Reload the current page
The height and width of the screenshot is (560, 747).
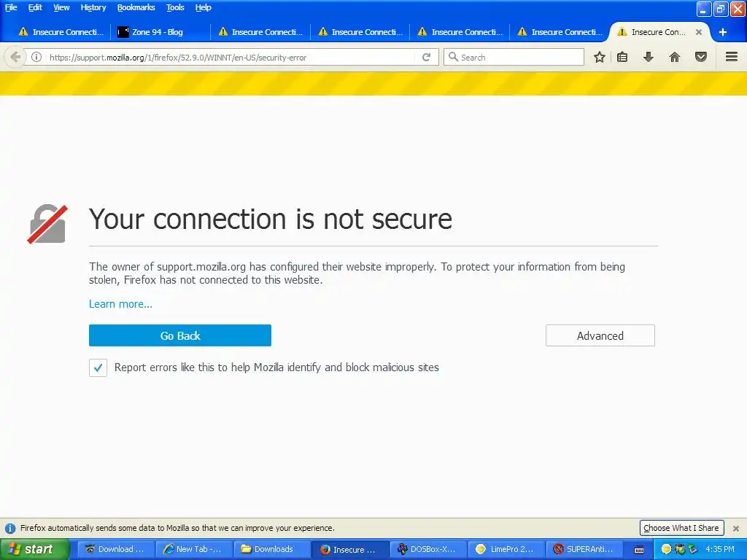point(426,57)
